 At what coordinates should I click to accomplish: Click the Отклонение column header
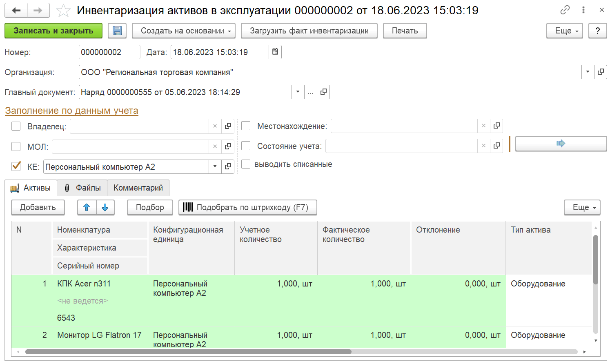(458, 248)
